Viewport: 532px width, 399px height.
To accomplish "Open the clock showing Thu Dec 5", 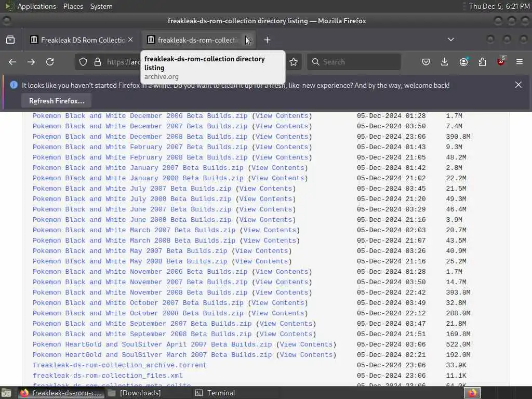I will point(498,6).
